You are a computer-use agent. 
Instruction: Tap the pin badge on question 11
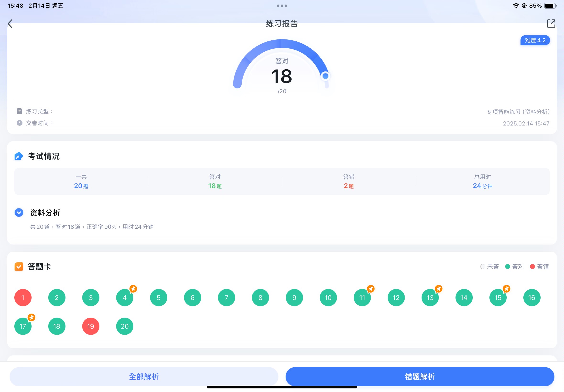point(371,289)
